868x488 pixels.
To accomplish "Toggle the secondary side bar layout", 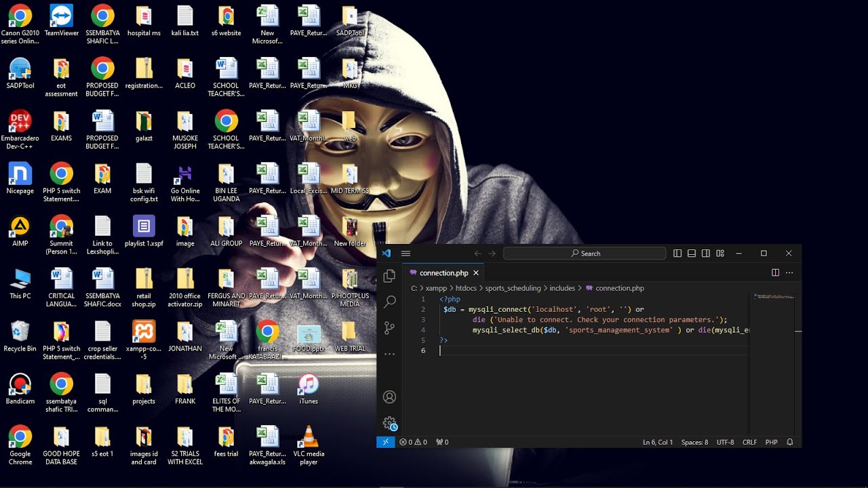I will tap(706, 253).
